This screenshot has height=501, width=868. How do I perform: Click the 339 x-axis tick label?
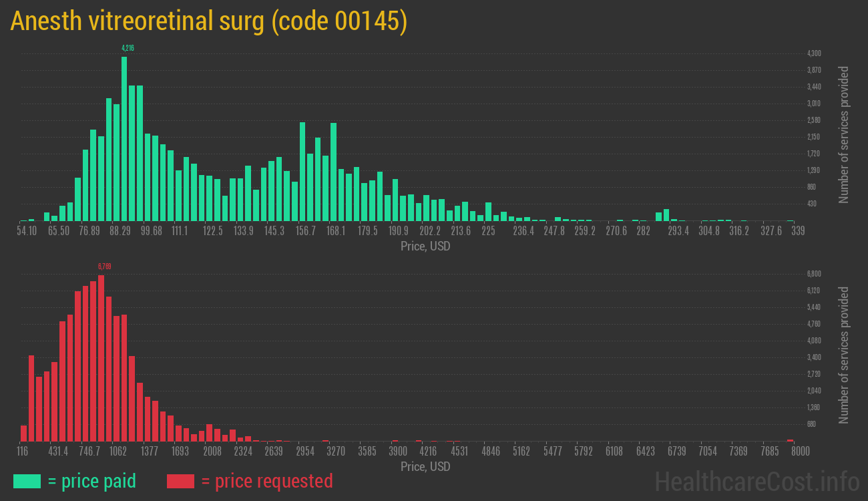point(797,231)
